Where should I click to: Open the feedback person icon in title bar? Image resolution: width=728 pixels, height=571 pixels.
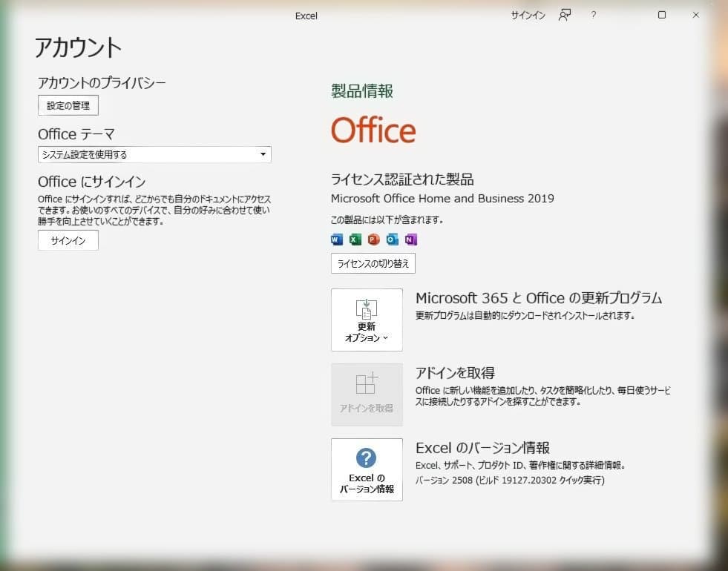[565, 16]
